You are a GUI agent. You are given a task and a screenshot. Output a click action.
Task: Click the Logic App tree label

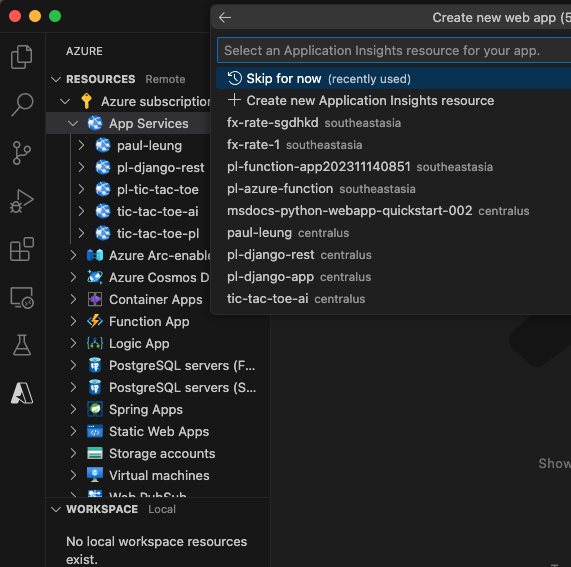coord(139,343)
